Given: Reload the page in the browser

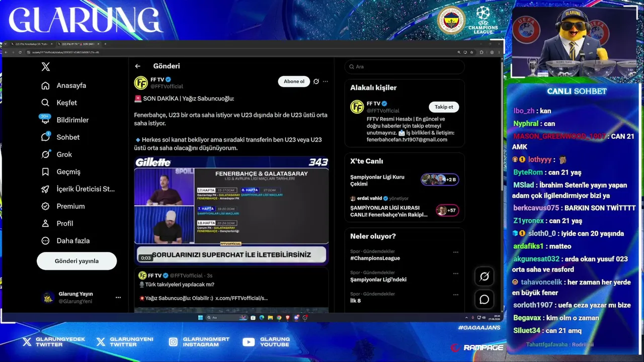Looking at the screenshot, I should pyautogui.click(x=20, y=52).
